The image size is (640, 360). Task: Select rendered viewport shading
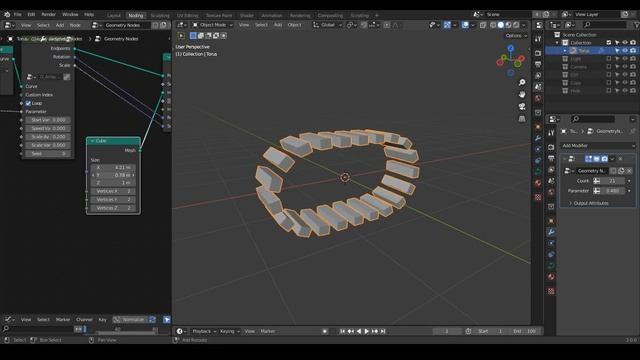click(x=516, y=25)
